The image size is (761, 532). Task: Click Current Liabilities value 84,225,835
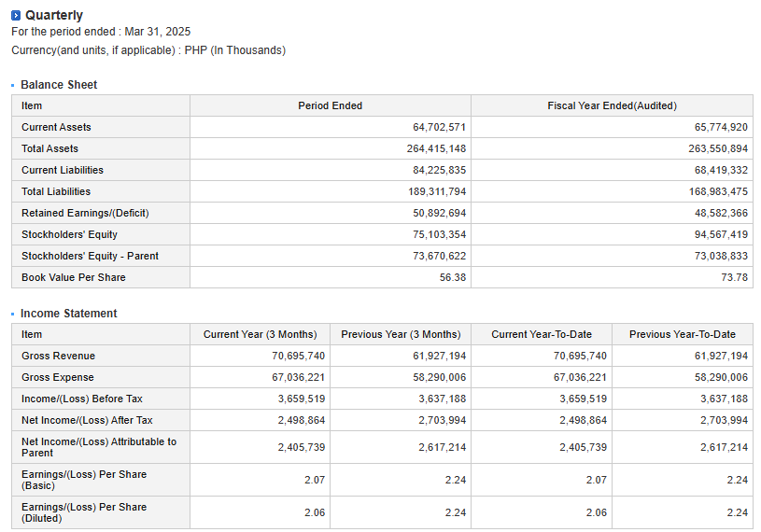[439, 170]
